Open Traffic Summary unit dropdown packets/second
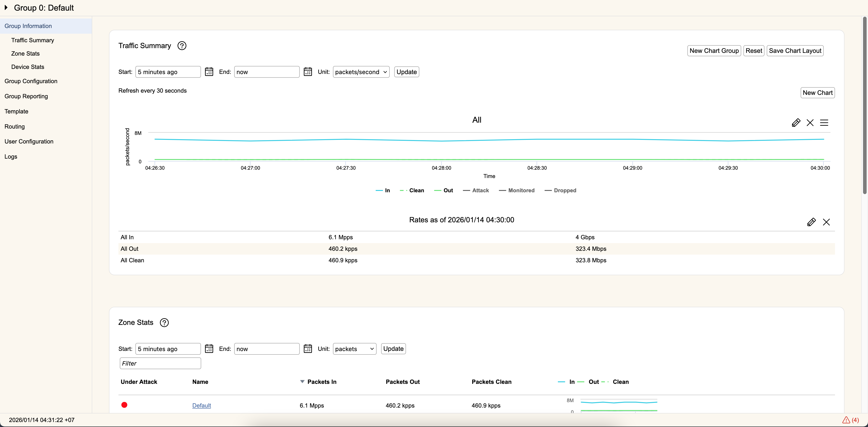This screenshot has height=427, width=868. [361, 72]
